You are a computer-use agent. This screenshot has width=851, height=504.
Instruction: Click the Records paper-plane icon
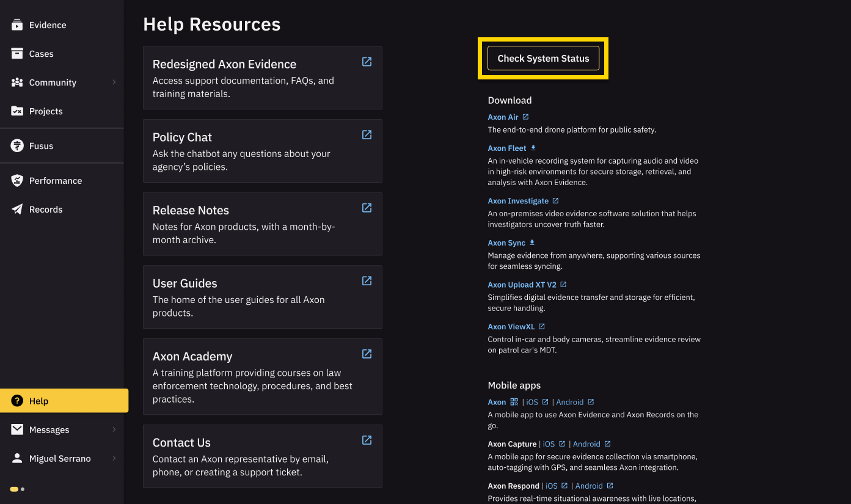[17, 210]
